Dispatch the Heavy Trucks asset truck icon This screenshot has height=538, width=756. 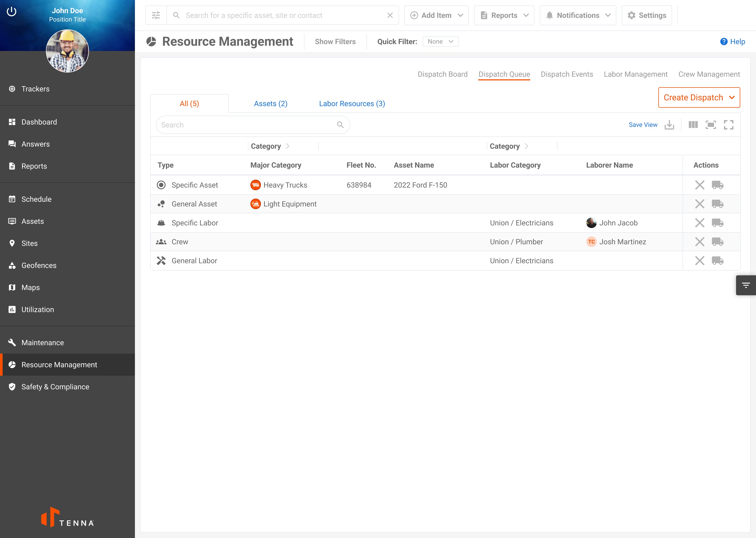click(x=718, y=185)
